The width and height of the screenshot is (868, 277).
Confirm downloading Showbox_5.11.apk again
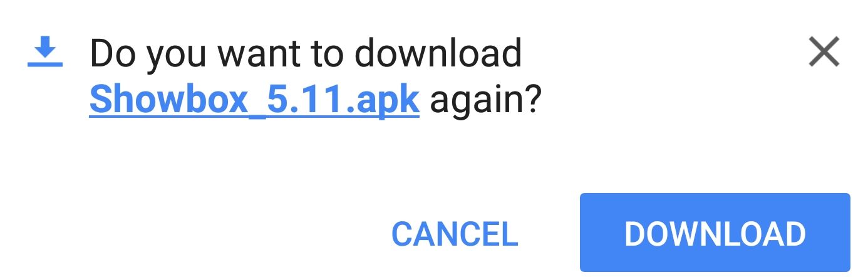coord(715,233)
